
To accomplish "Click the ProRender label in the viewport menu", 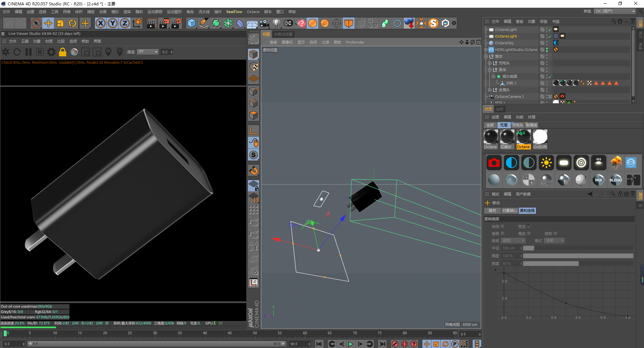I will (355, 42).
